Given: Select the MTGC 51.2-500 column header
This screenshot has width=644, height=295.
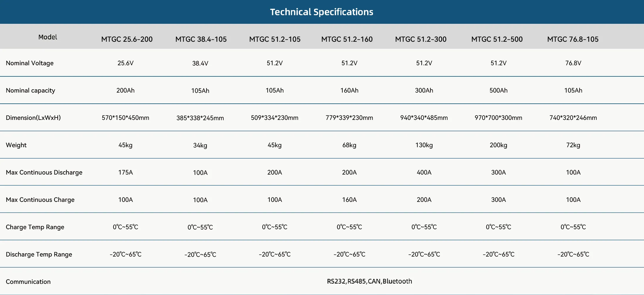Looking at the screenshot, I should [497, 39].
